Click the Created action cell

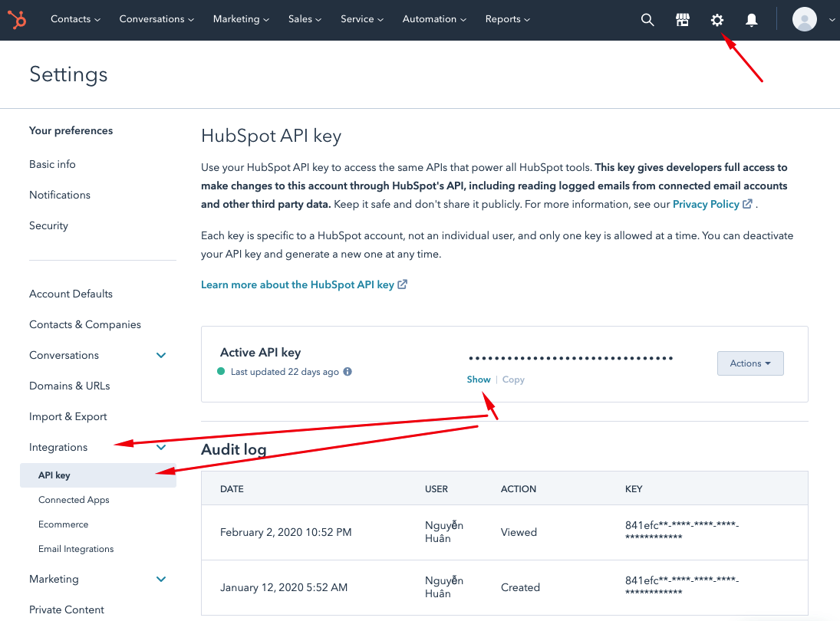coord(520,588)
